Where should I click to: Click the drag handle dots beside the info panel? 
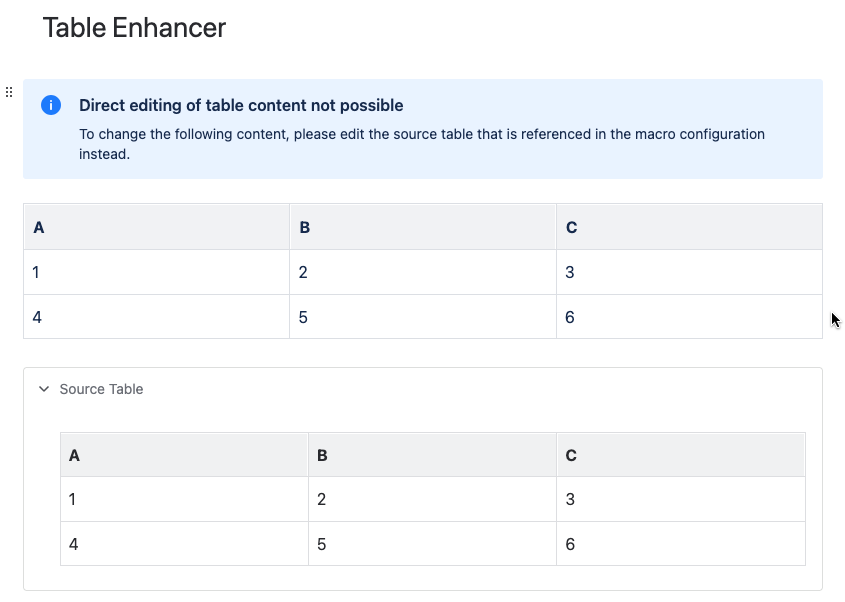tap(9, 92)
